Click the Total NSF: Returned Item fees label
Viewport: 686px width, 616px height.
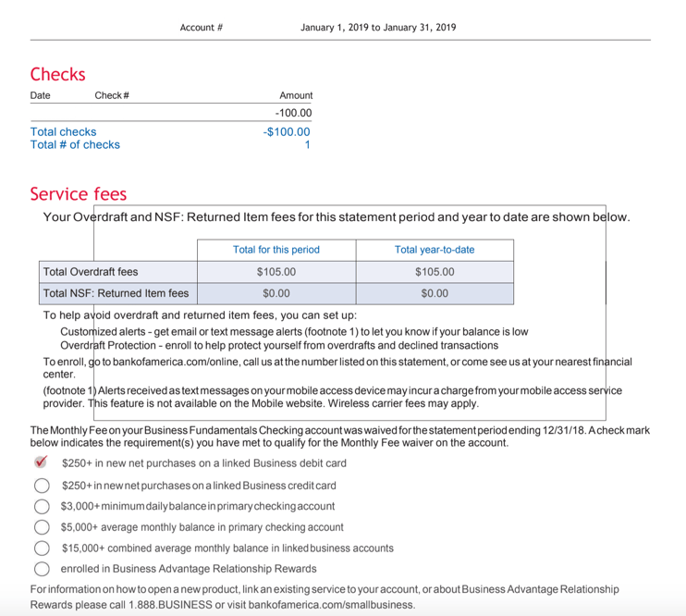pos(116,293)
